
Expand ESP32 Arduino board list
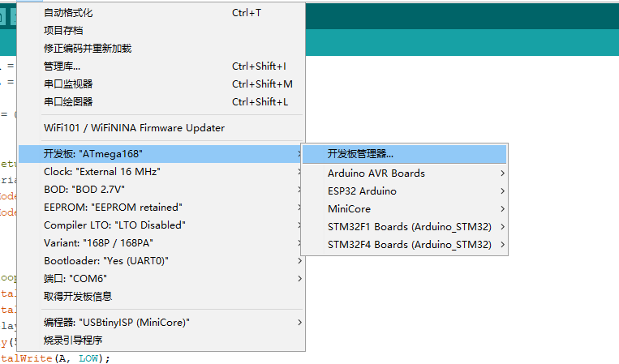pyautogui.click(x=362, y=191)
